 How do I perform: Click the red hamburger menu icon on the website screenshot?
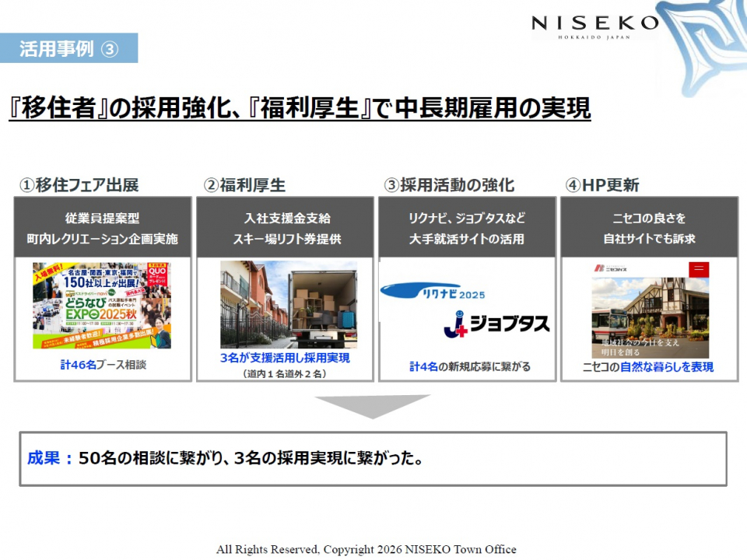[x=699, y=269]
